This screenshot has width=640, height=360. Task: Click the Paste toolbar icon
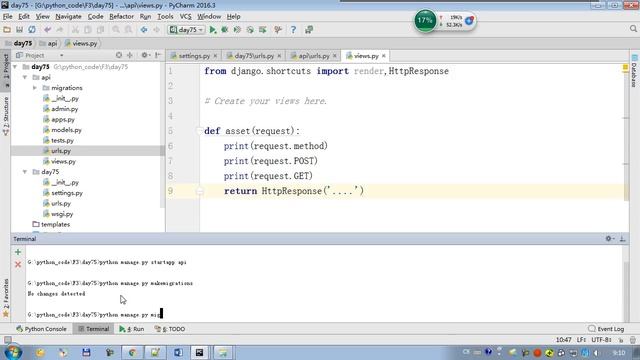coord(100,30)
